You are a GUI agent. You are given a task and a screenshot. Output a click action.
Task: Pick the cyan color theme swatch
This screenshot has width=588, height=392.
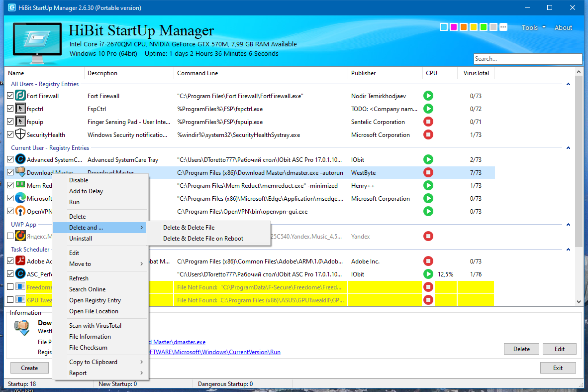tap(444, 27)
